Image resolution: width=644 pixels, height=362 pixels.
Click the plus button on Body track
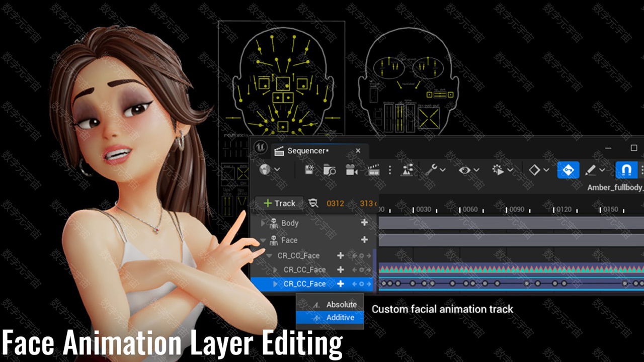point(364,223)
